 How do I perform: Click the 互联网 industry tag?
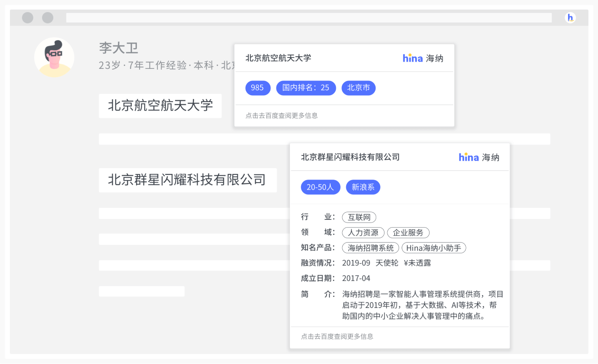359,217
